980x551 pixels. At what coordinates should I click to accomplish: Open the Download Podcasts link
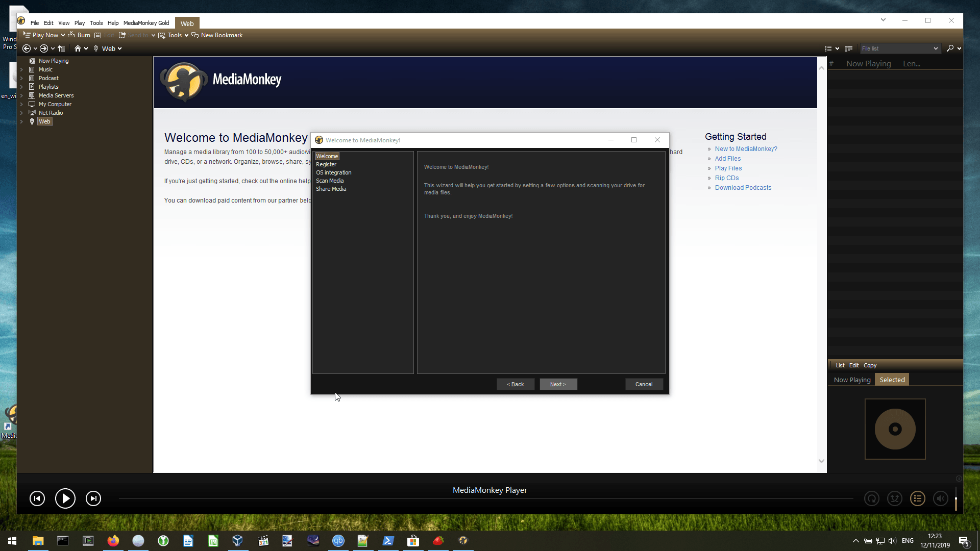click(x=743, y=187)
